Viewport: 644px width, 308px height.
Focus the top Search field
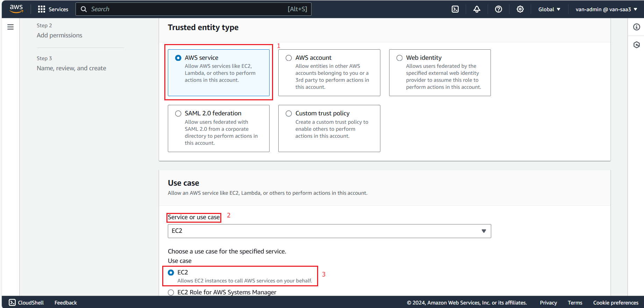tap(193, 9)
